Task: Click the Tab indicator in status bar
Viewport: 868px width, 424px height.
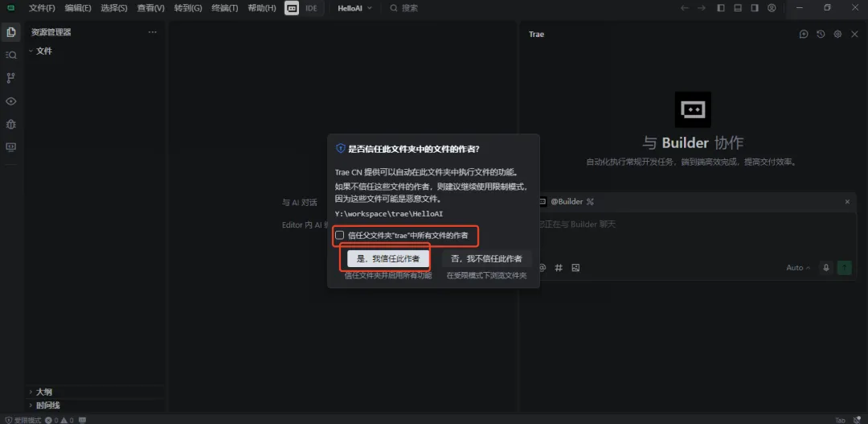Action: pos(840,420)
